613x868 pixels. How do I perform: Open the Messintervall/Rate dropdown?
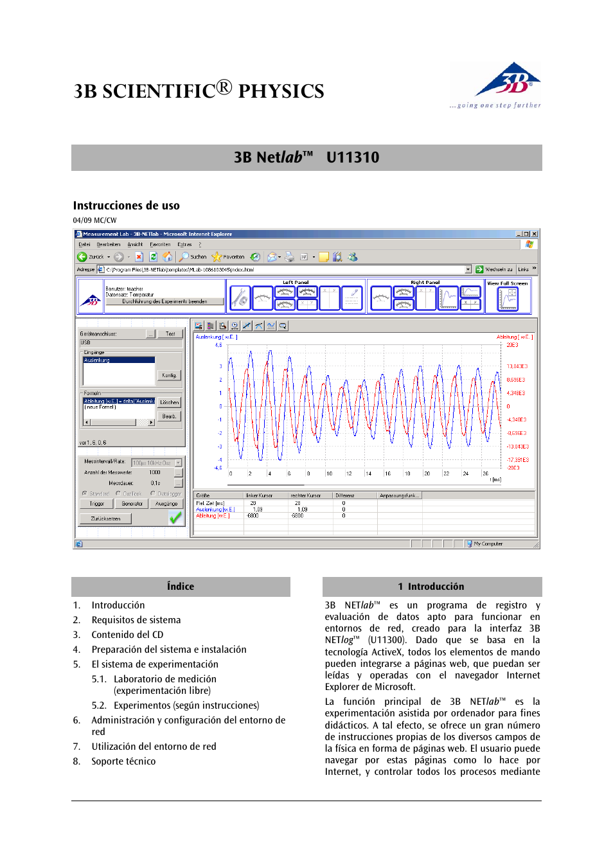coord(179,463)
